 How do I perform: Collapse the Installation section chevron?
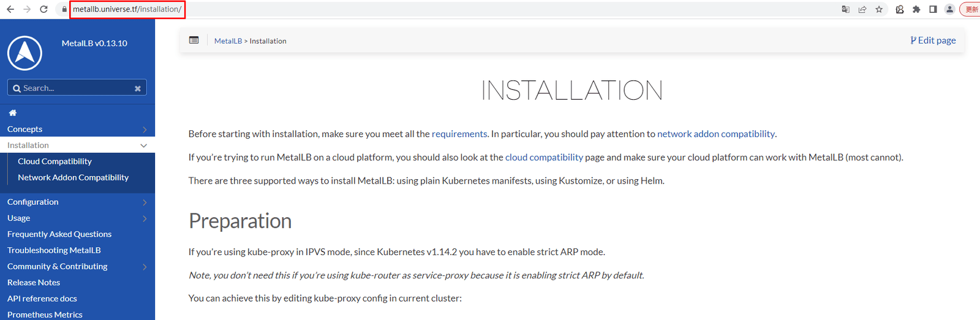(144, 146)
